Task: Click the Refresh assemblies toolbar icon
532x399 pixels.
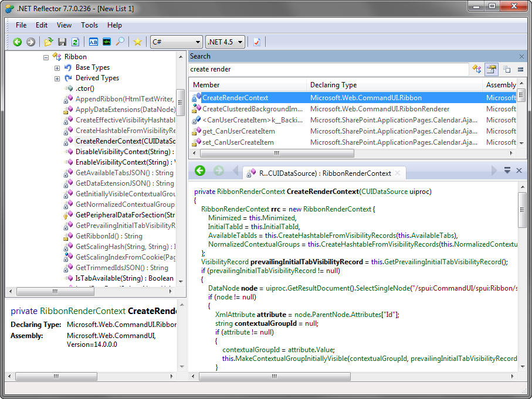Action: coord(74,42)
